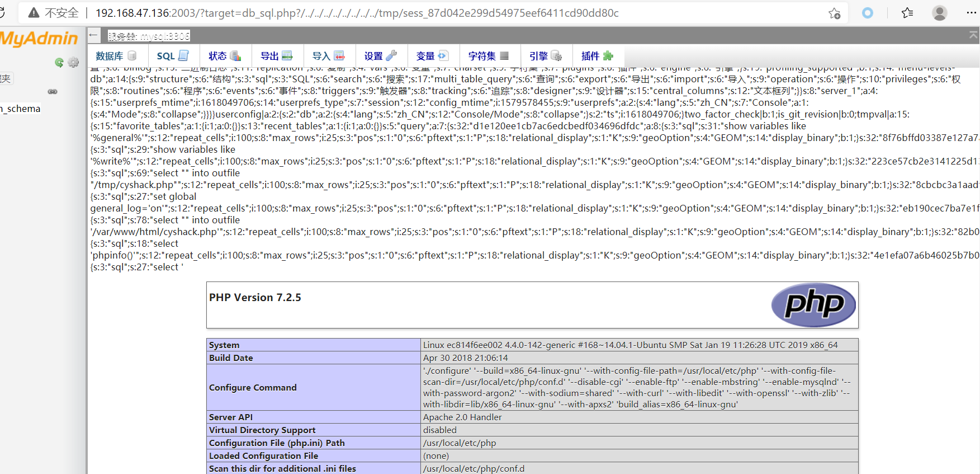Click the server mysql:3306 breadcrumb link
Image resolution: width=980 pixels, height=474 pixels.
[x=149, y=36]
